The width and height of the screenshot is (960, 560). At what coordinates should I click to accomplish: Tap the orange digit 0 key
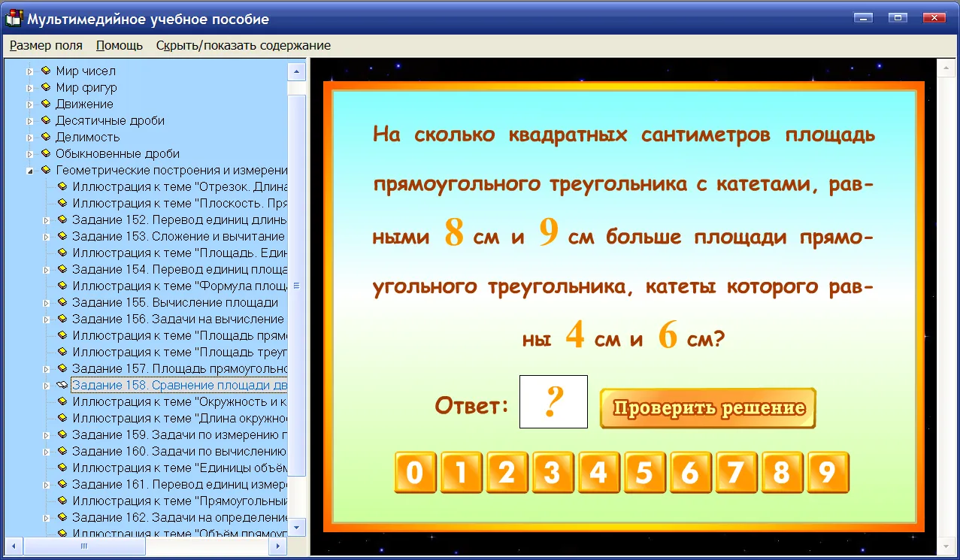coord(415,473)
